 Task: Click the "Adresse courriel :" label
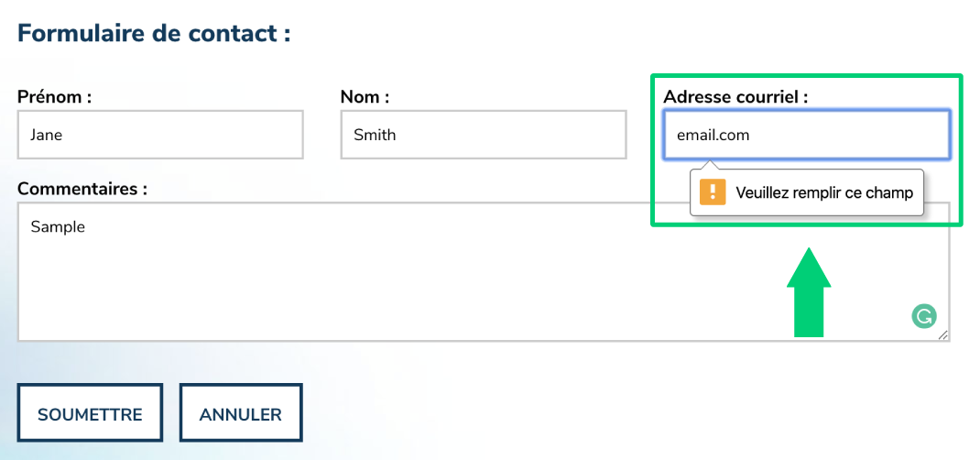pyautogui.click(x=736, y=97)
